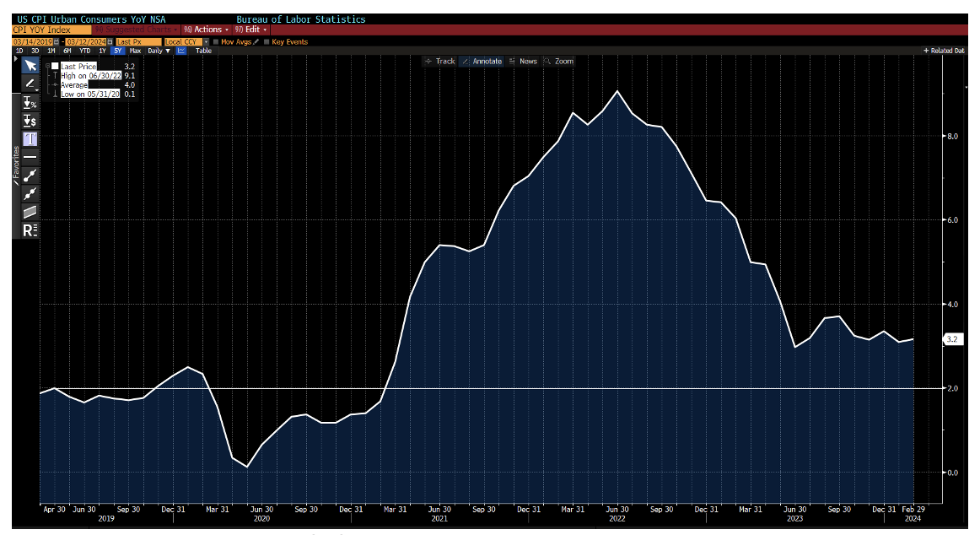The height and width of the screenshot is (535, 980).
Task: Enable the Key Events checkbox
Action: (267, 41)
